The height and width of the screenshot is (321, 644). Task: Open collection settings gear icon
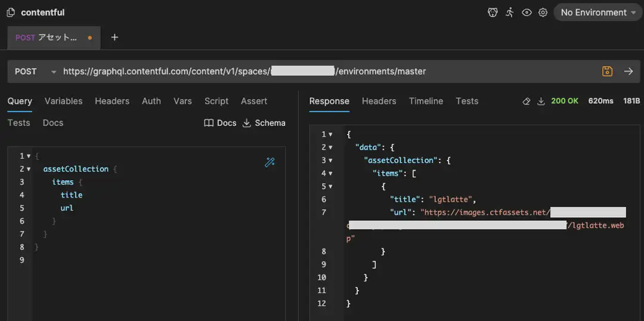[543, 13]
